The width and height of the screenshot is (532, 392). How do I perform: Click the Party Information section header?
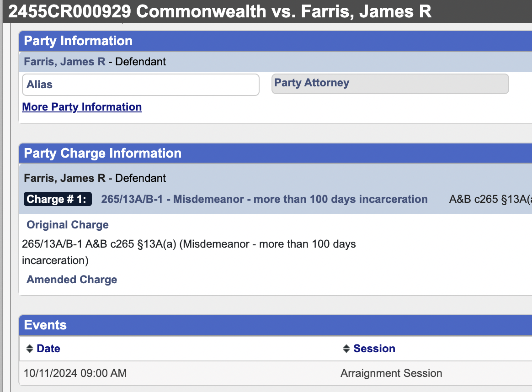click(78, 41)
